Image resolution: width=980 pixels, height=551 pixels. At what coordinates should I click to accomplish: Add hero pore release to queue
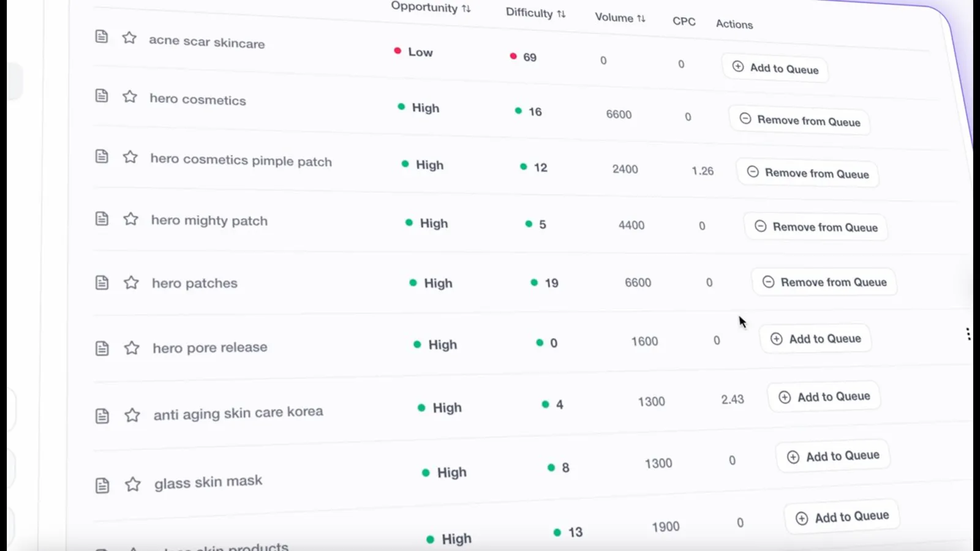point(815,339)
